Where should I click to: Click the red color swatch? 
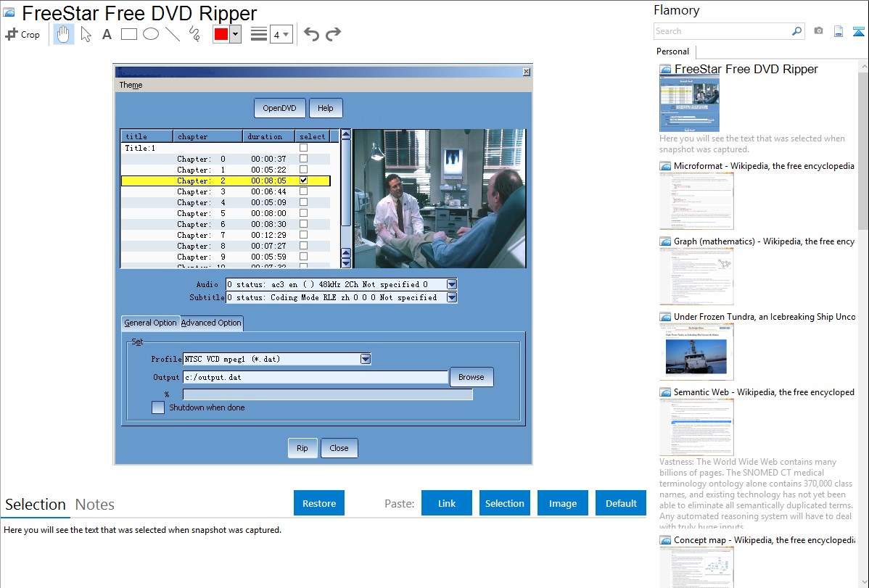pyautogui.click(x=221, y=34)
